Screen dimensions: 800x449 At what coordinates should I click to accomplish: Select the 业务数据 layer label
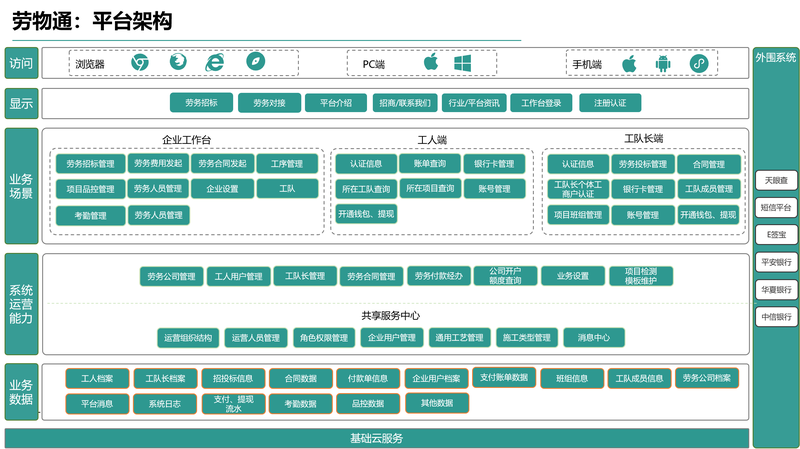coord(21,392)
